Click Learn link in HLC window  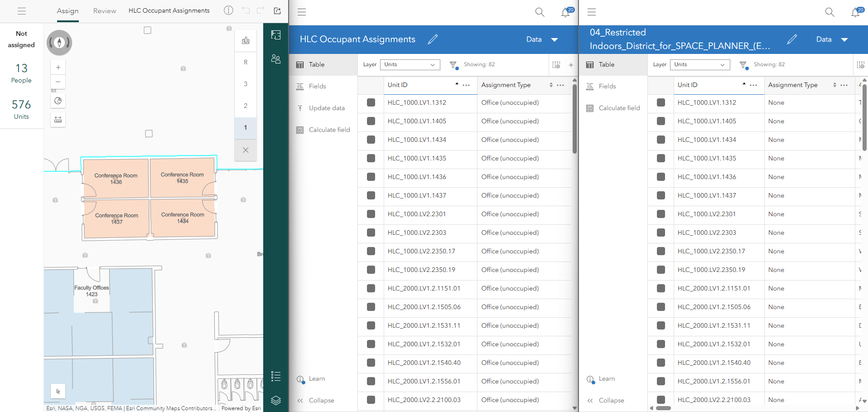click(x=317, y=379)
